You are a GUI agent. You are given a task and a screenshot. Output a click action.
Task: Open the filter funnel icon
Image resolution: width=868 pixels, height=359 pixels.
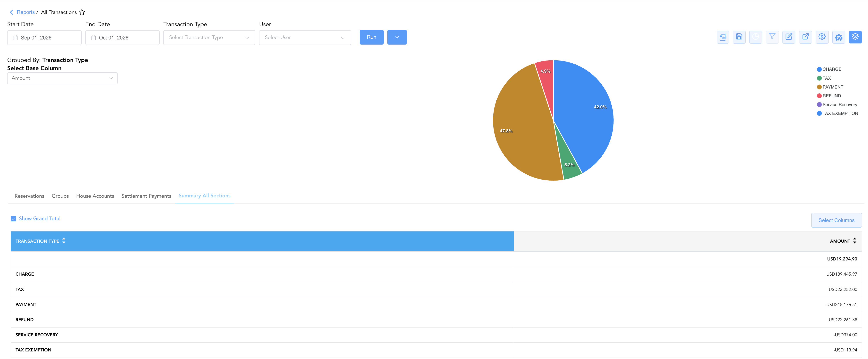pyautogui.click(x=772, y=37)
